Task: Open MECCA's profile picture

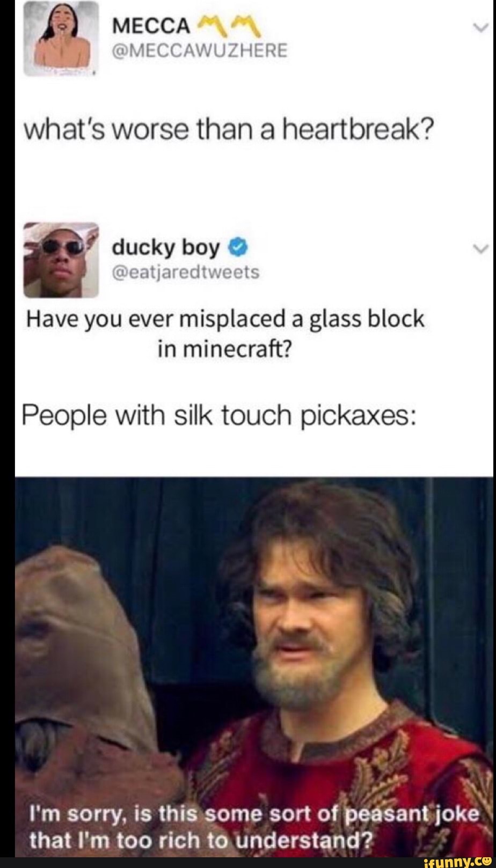Action: point(61,39)
